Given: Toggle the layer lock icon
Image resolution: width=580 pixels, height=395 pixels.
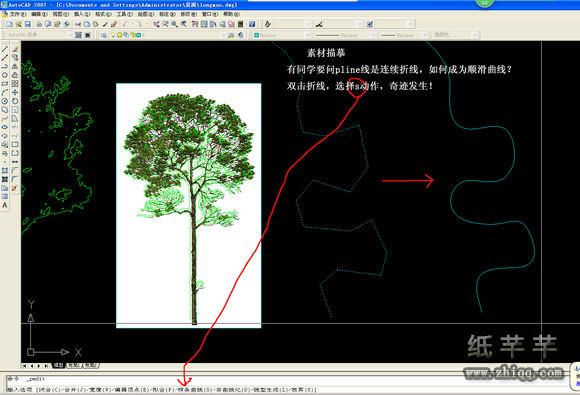Looking at the screenshot, I should (132, 35).
